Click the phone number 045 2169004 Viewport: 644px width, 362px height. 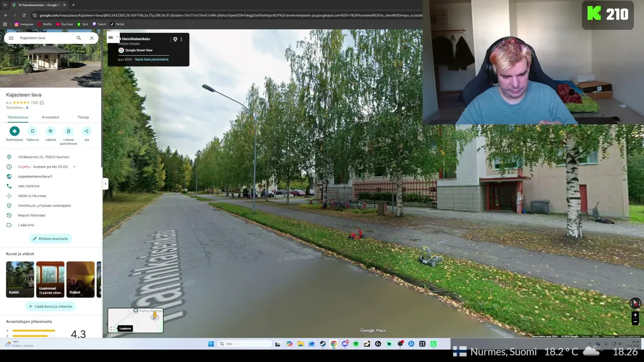pos(29,186)
